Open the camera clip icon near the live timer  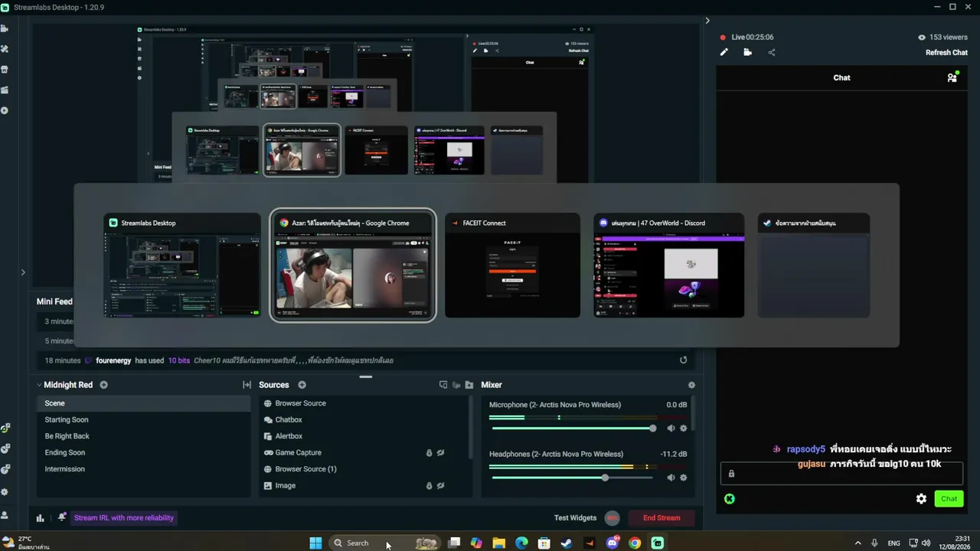click(x=748, y=52)
